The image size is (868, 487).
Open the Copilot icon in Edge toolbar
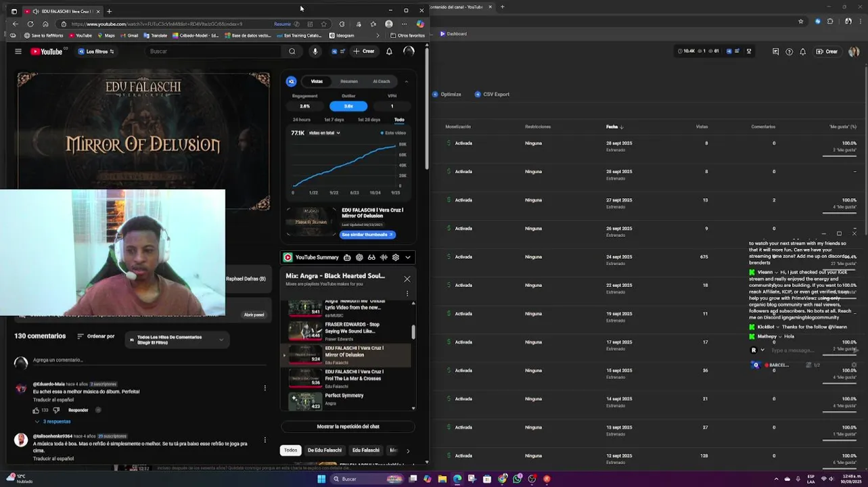pos(420,24)
